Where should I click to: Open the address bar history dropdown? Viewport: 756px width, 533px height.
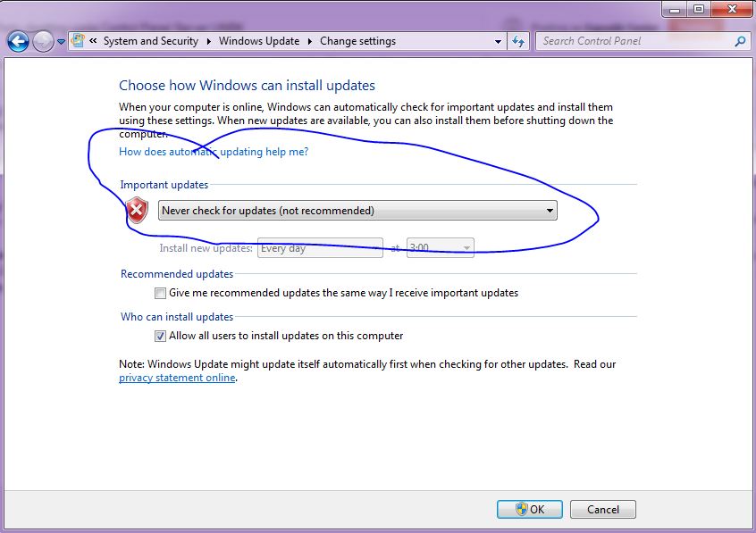498,41
